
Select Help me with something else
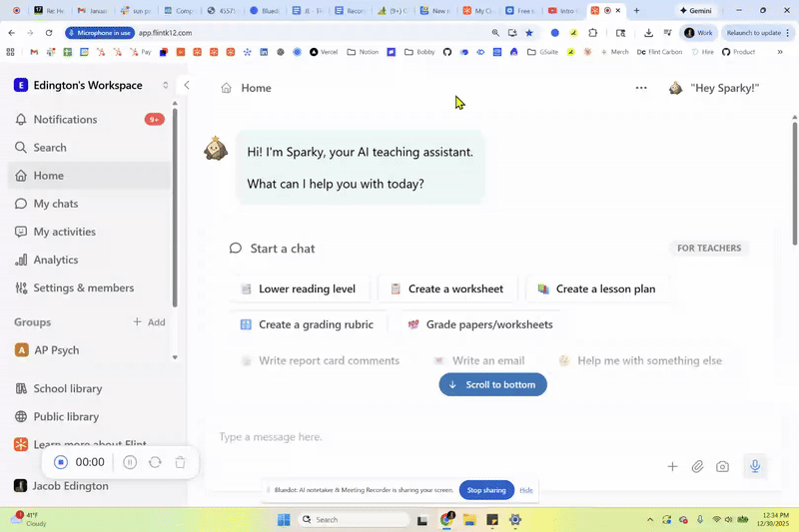pyautogui.click(x=641, y=360)
